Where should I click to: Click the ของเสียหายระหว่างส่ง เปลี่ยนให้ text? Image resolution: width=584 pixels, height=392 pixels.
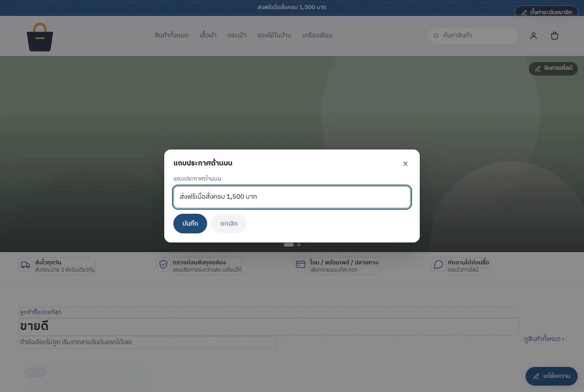[x=207, y=270]
